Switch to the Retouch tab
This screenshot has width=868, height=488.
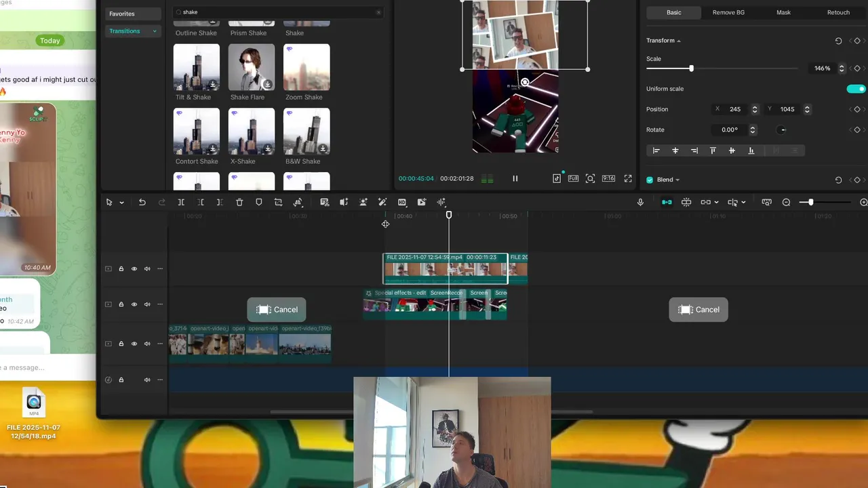838,12
